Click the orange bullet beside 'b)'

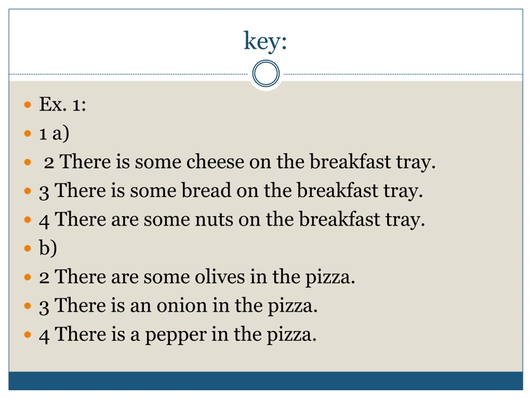[28, 249]
